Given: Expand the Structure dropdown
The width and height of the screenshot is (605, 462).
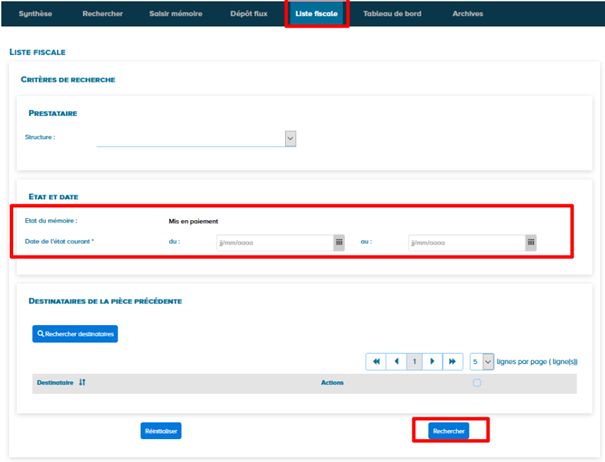Looking at the screenshot, I should coord(290,138).
